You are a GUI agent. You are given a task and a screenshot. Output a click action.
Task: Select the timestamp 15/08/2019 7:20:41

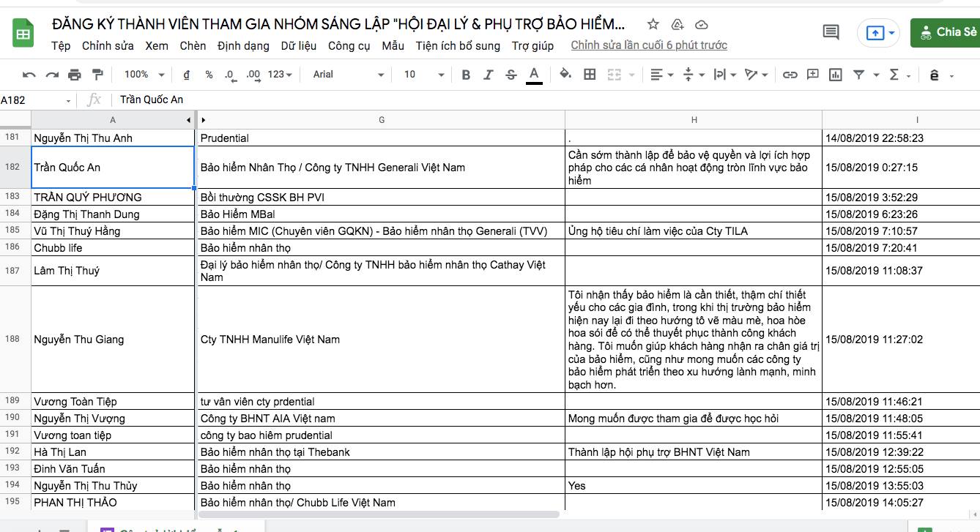pyautogui.click(x=901, y=248)
